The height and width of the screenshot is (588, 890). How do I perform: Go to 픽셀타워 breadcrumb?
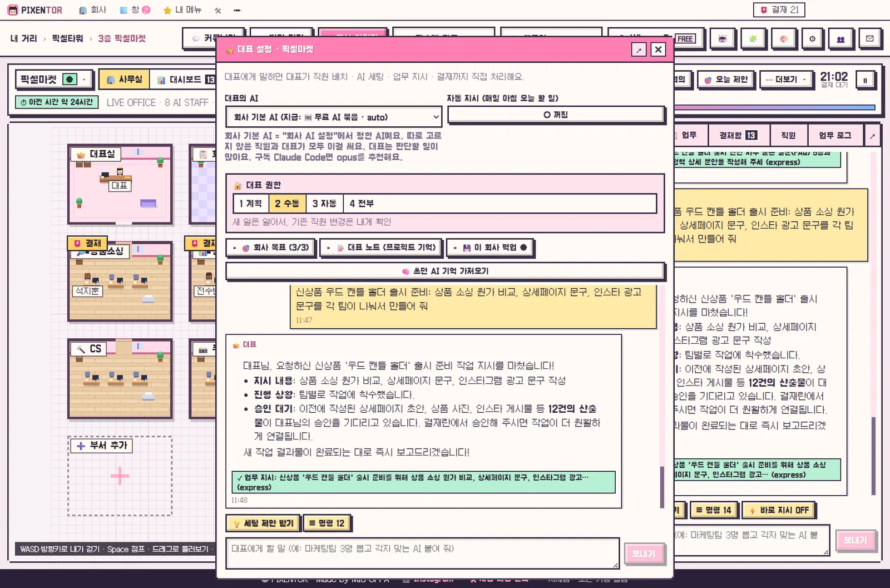pyautogui.click(x=67, y=38)
